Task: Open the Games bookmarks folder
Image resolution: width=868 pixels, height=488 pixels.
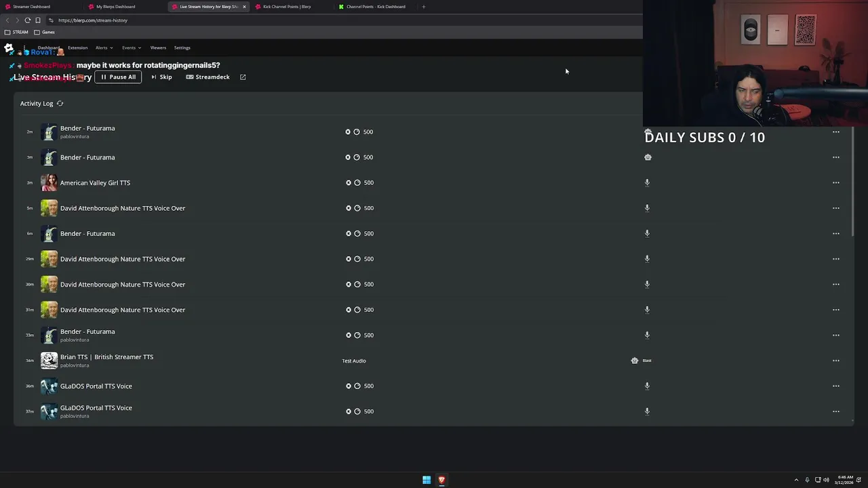Action: pos(44,32)
